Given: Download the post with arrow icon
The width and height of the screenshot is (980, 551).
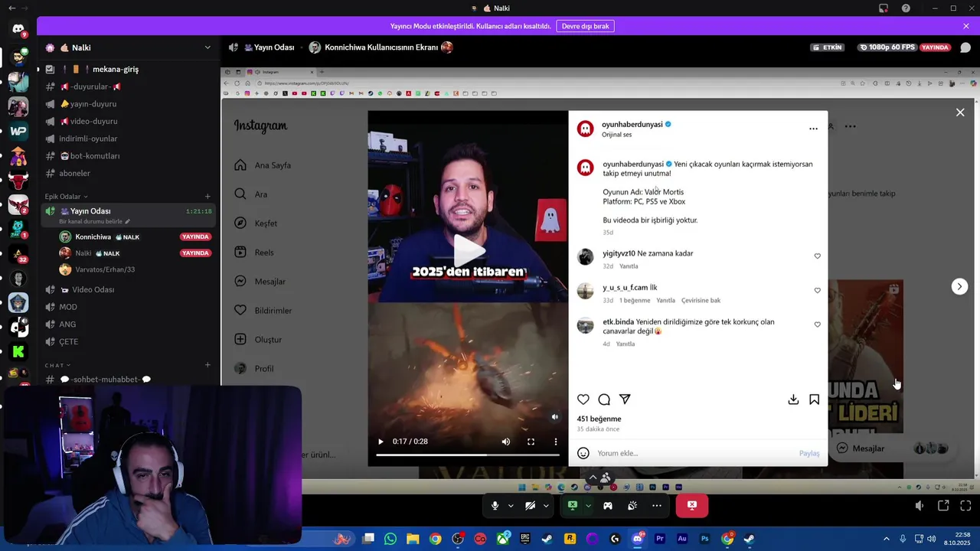Looking at the screenshot, I should 793,399.
